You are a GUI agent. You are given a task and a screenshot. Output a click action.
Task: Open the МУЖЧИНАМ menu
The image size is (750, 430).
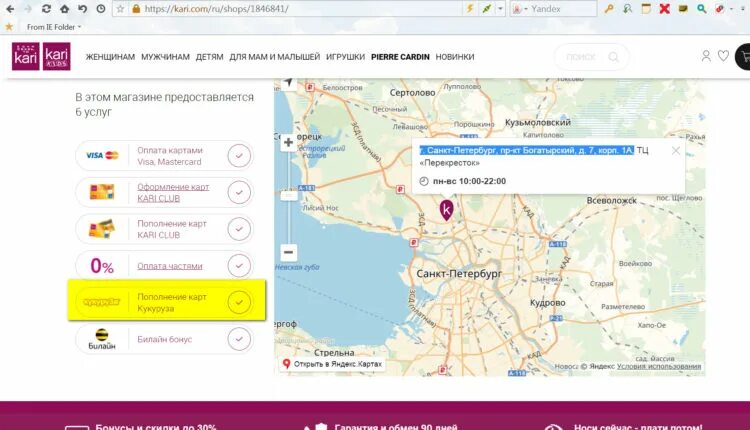point(165,57)
